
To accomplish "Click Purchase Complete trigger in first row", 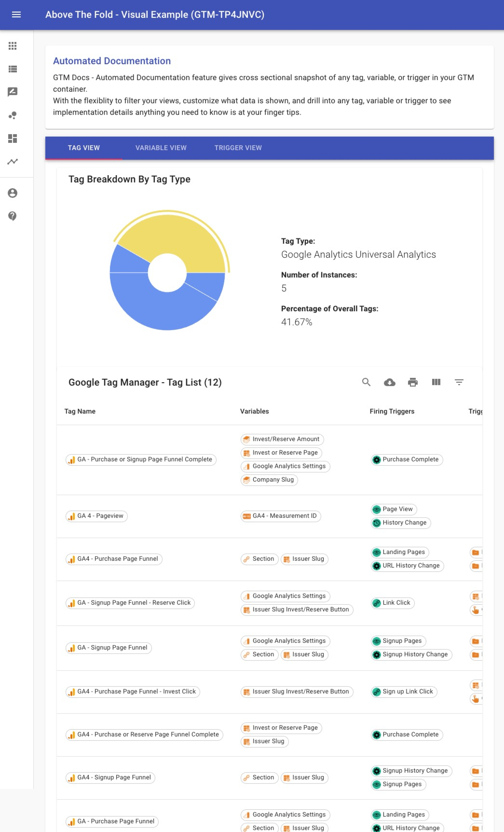I will tap(407, 459).
